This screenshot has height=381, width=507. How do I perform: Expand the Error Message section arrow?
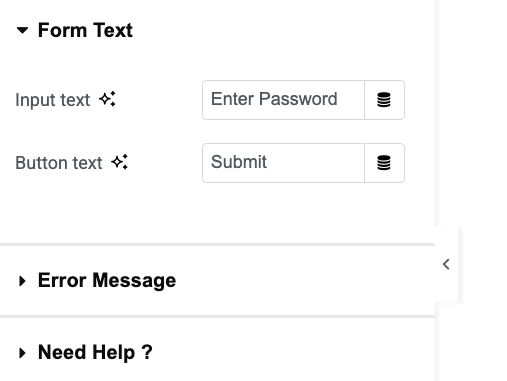pos(22,281)
